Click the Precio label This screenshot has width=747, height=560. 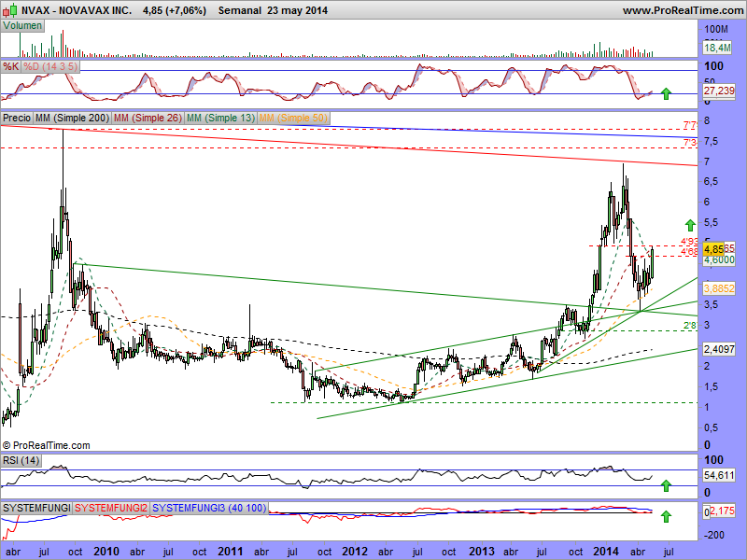pos(17,118)
